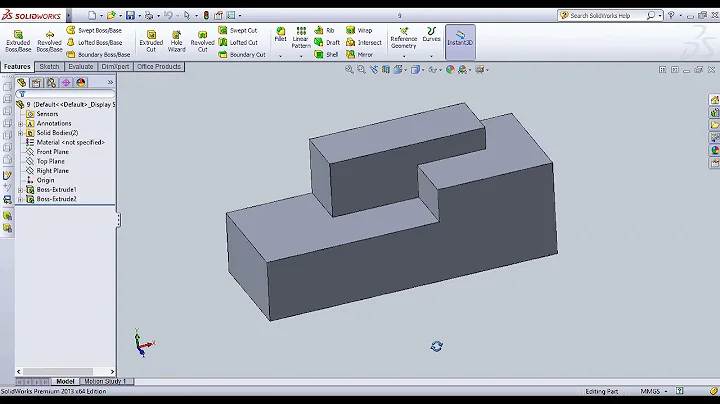720x404 pixels.
Task: Expand Solid Bodies(2) folder
Action: [20, 133]
